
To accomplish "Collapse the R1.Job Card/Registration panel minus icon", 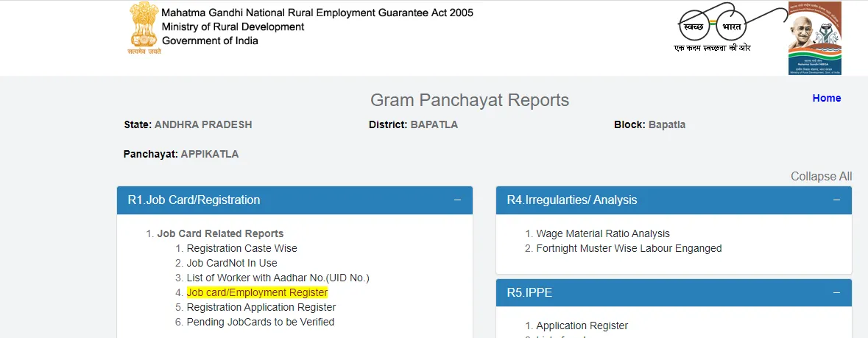I will 457,200.
